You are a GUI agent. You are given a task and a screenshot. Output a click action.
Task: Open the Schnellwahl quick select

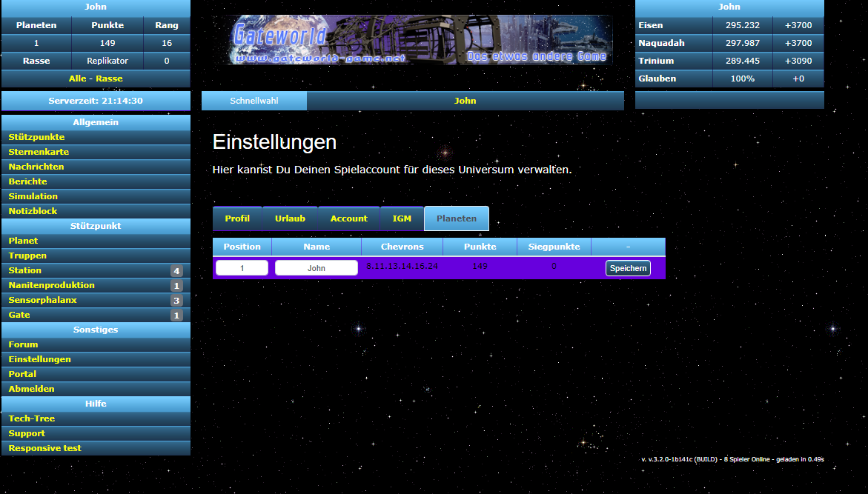254,101
